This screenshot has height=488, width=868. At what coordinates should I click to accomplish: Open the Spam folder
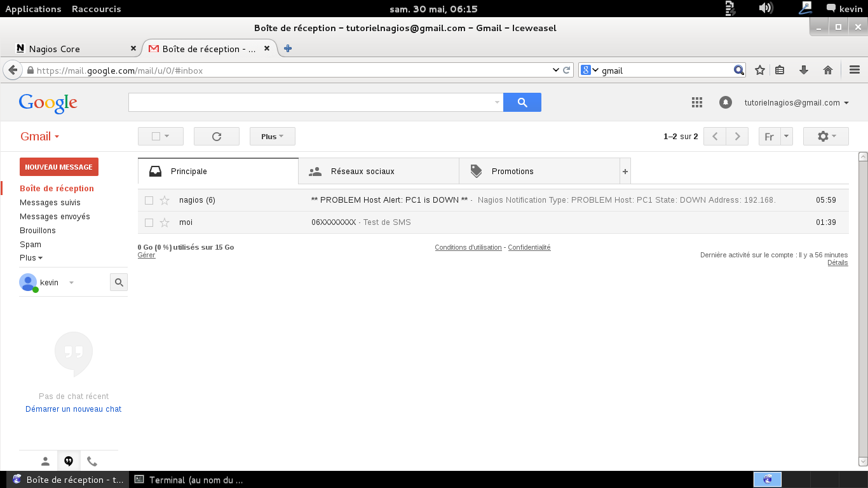click(31, 245)
